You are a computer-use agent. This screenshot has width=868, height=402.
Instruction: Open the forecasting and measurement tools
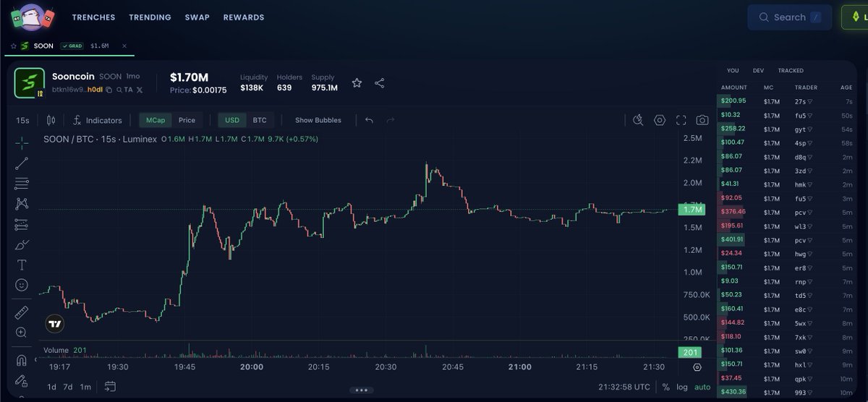tap(22, 225)
